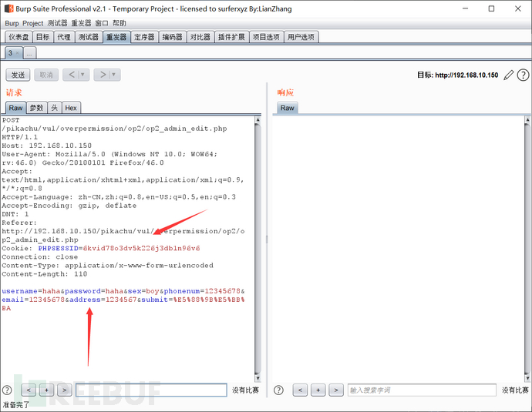Screen dimensions: 532x412
Task: Click request scrollbar up arrow
Action: (258, 119)
